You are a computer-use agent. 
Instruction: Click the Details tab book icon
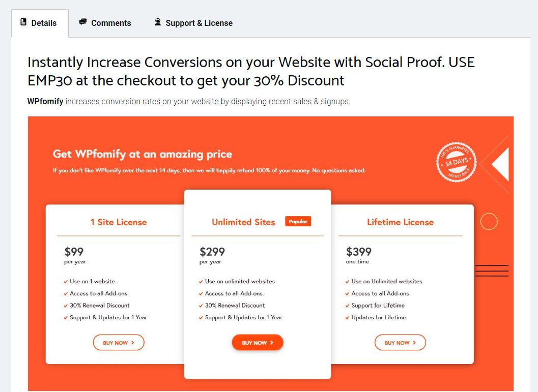pos(23,22)
